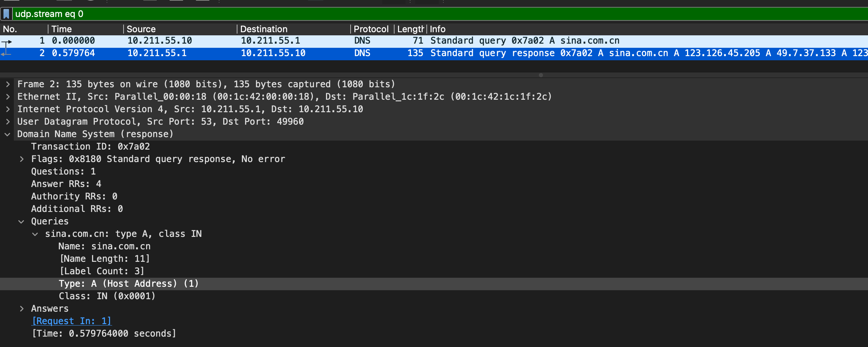Expand the Flags: 0x8180 field
The image size is (868, 347).
click(21, 159)
